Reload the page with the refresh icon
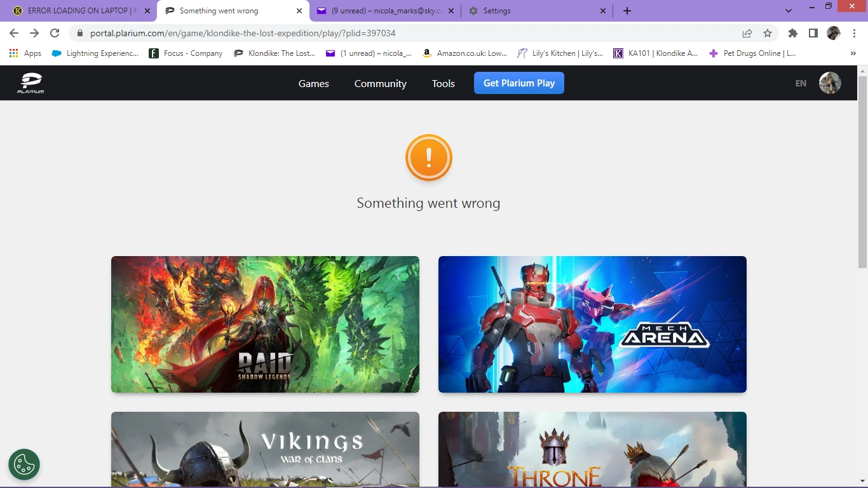868x488 pixels. pos(55,33)
